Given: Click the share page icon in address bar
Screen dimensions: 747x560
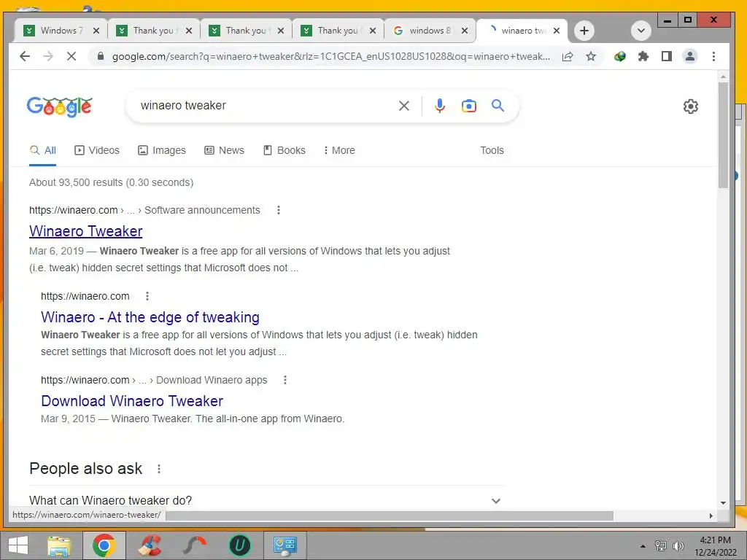Looking at the screenshot, I should point(568,57).
